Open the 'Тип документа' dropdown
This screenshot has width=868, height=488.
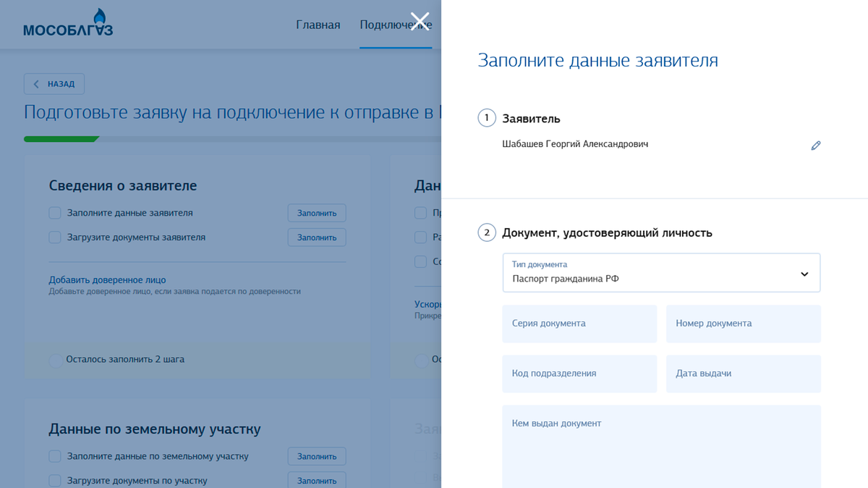click(x=661, y=273)
